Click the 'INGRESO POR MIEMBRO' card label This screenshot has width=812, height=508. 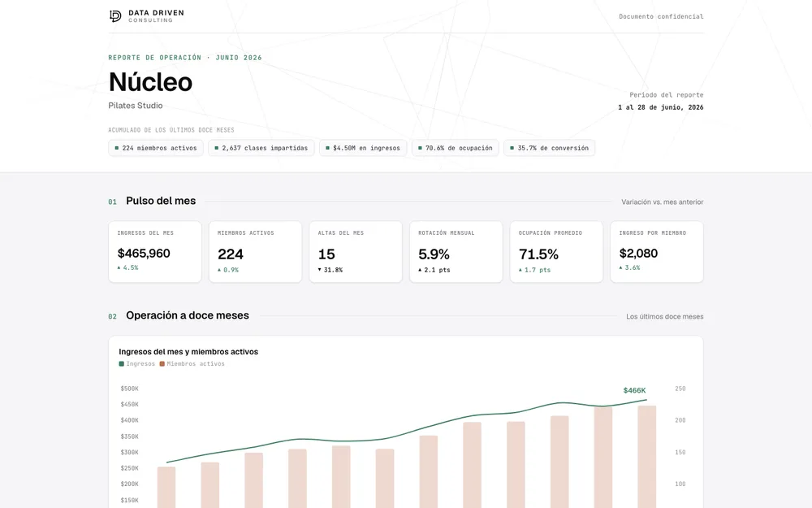tap(653, 233)
